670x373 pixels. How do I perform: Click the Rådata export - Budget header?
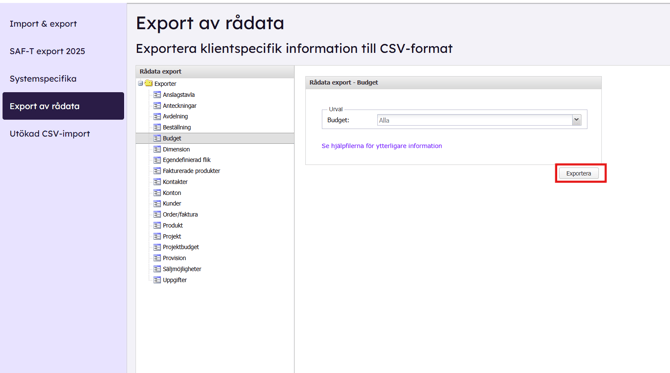[x=453, y=82]
